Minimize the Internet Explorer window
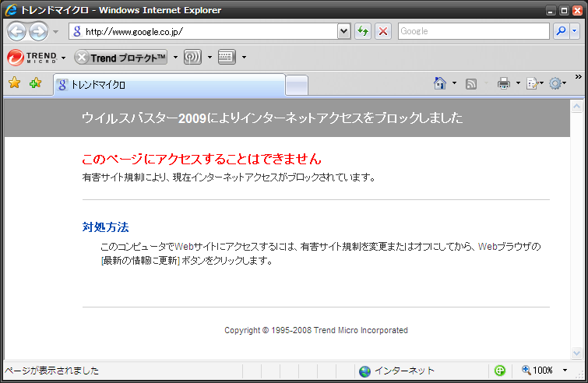This screenshot has width=588, height=383. [551, 10]
